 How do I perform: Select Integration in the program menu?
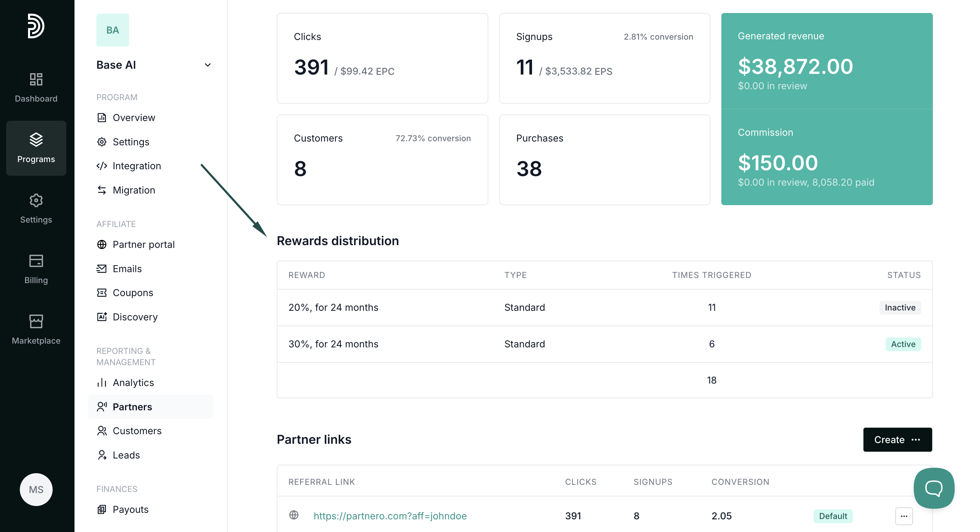137,166
